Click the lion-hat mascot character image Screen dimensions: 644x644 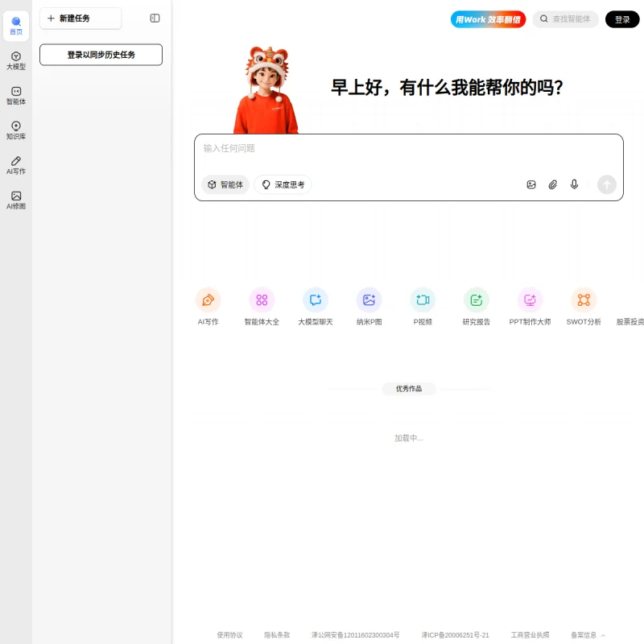266,90
